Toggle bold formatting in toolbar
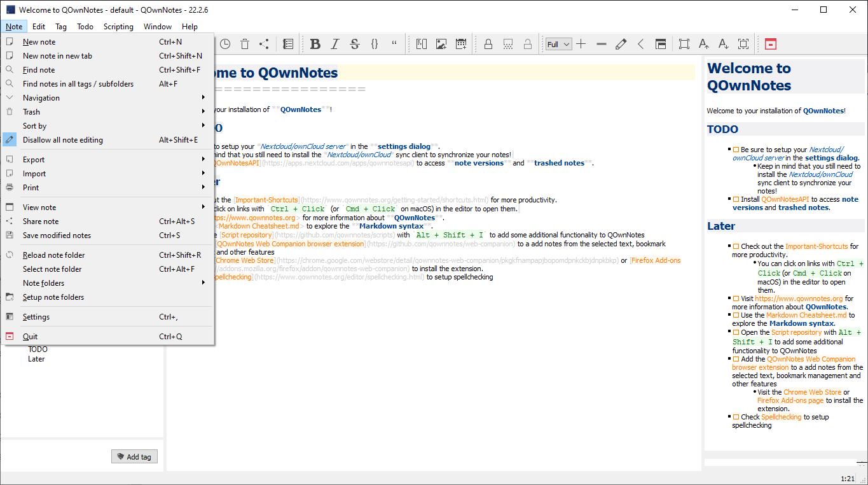 (315, 44)
